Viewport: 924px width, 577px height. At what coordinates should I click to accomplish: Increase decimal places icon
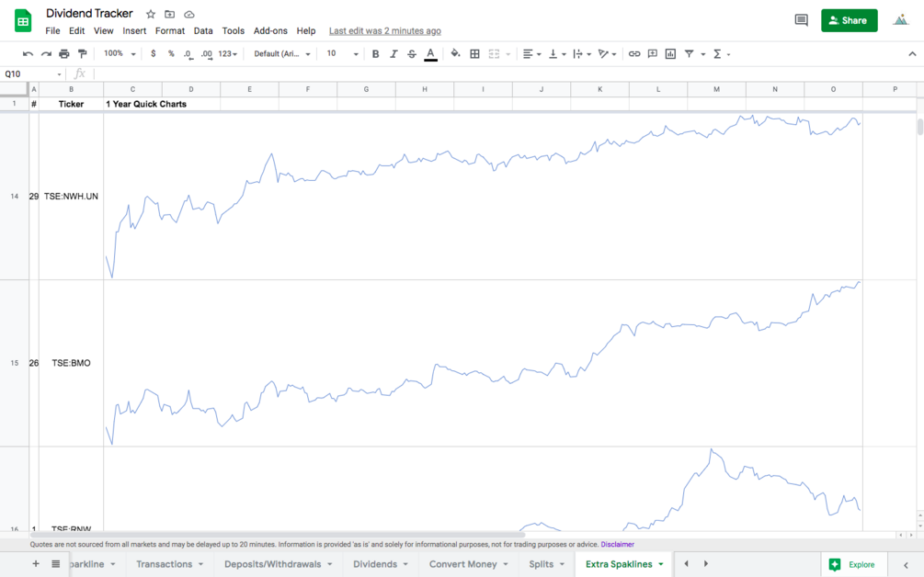(206, 53)
